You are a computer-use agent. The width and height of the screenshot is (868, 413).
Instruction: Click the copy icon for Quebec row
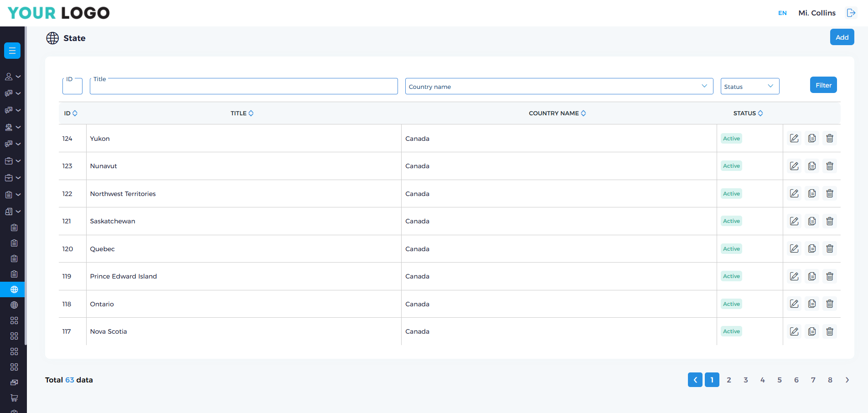pyautogui.click(x=812, y=249)
